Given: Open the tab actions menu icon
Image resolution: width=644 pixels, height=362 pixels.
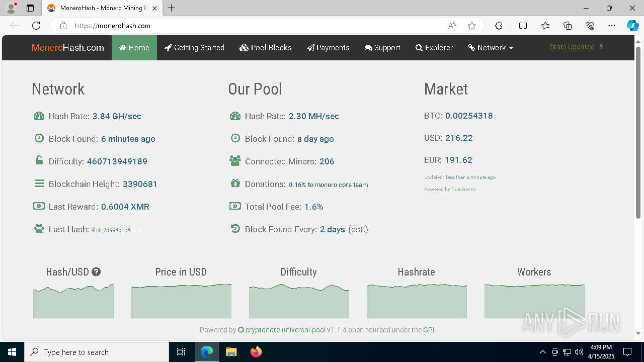Looking at the screenshot, I should coord(30,8).
